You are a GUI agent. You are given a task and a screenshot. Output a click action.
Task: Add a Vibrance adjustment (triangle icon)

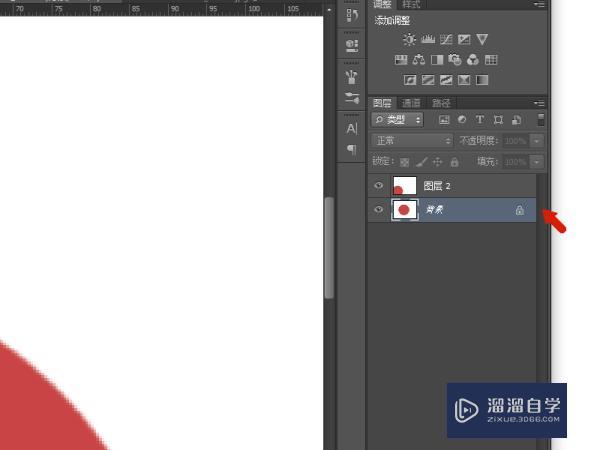[x=482, y=39]
